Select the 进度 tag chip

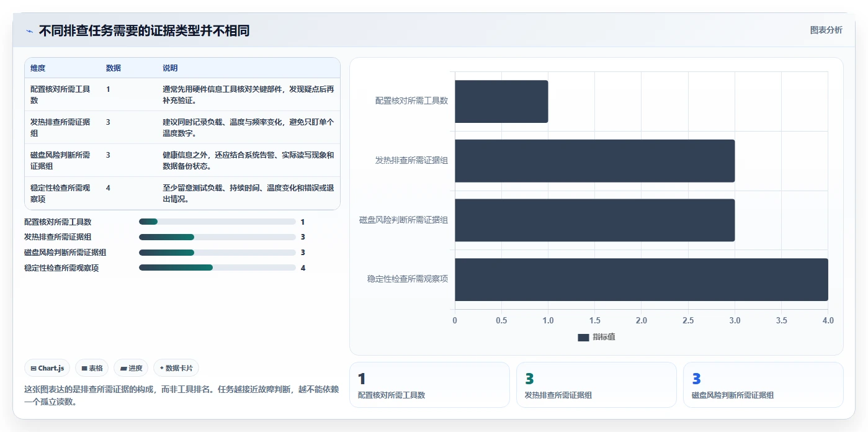131,368
